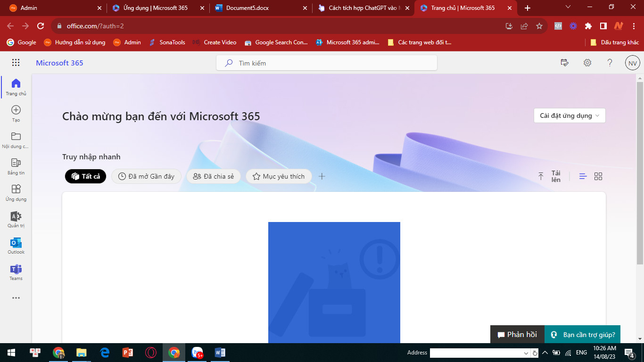
Task: Click the Tải lên upload button
Action: (x=549, y=176)
